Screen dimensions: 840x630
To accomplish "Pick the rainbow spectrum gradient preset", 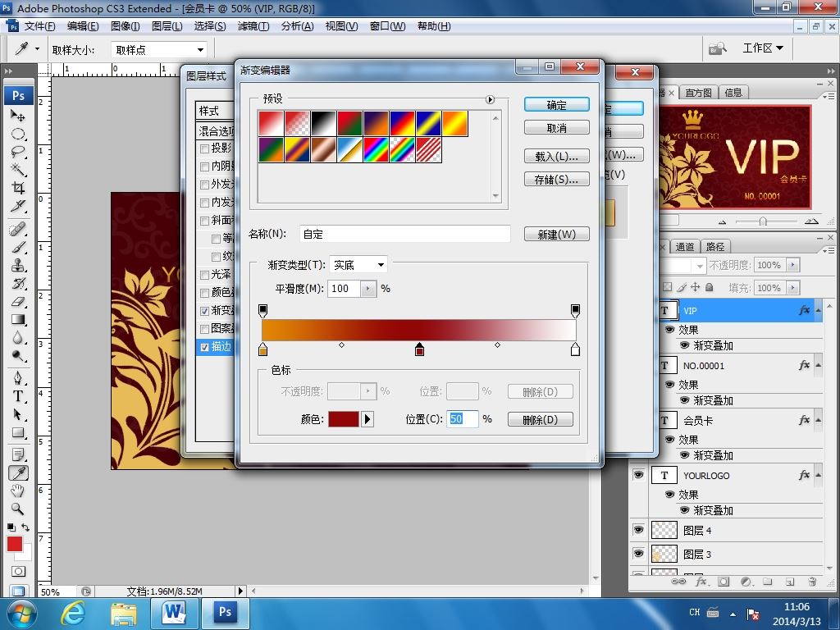I will pos(376,149).
